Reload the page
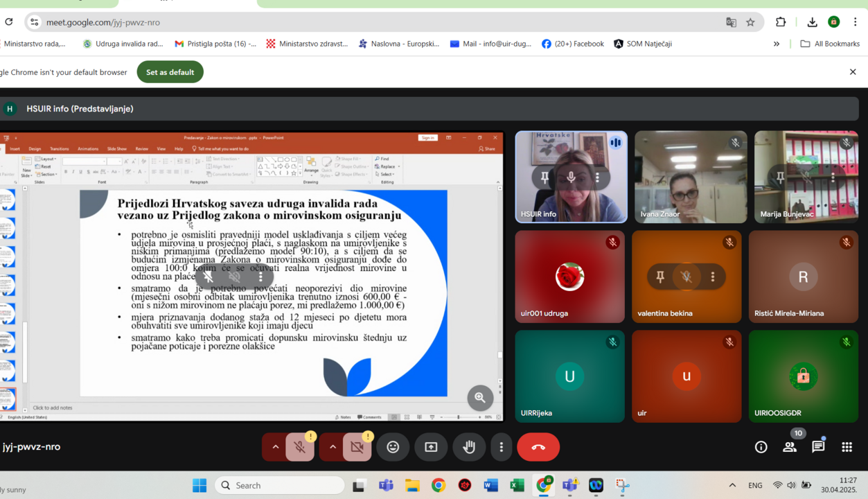This screenshot has height=499, width=868. click(9, 22)
